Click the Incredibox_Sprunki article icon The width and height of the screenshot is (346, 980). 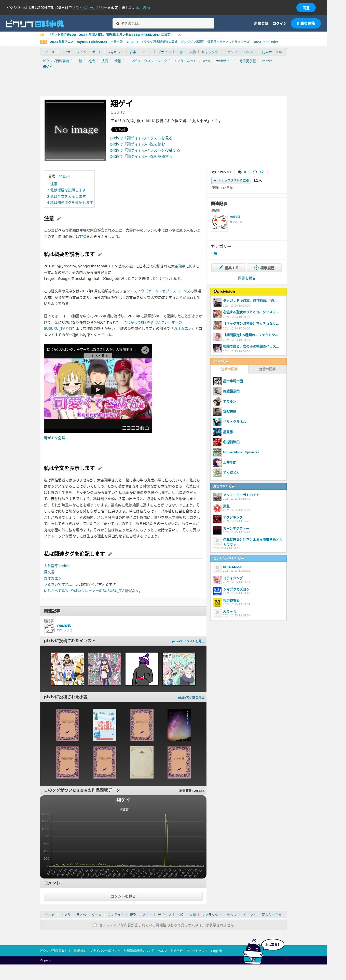[217, 452]
